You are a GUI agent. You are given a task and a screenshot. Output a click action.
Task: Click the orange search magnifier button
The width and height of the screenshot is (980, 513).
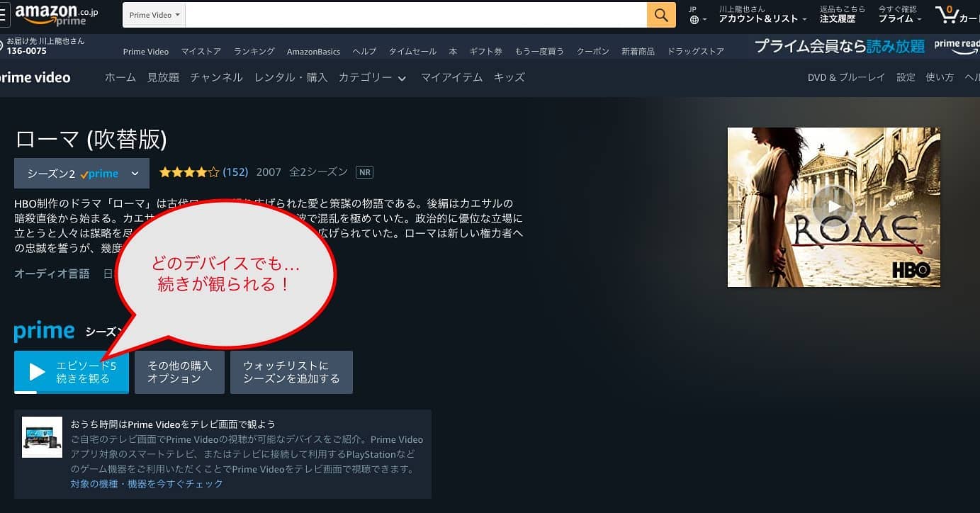660,15
